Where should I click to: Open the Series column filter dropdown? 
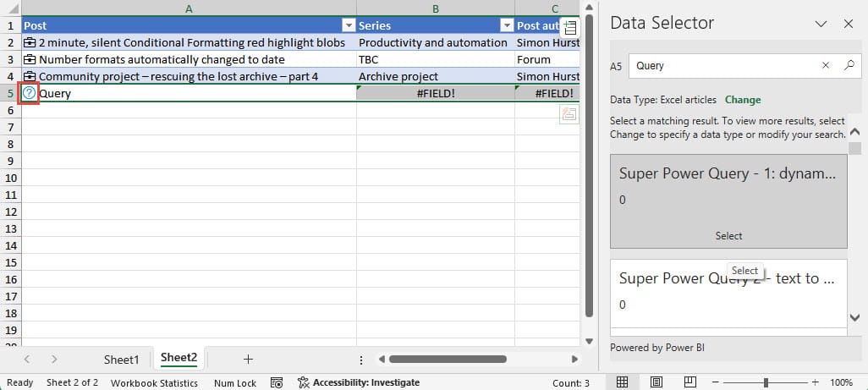[x=505, y=26]
